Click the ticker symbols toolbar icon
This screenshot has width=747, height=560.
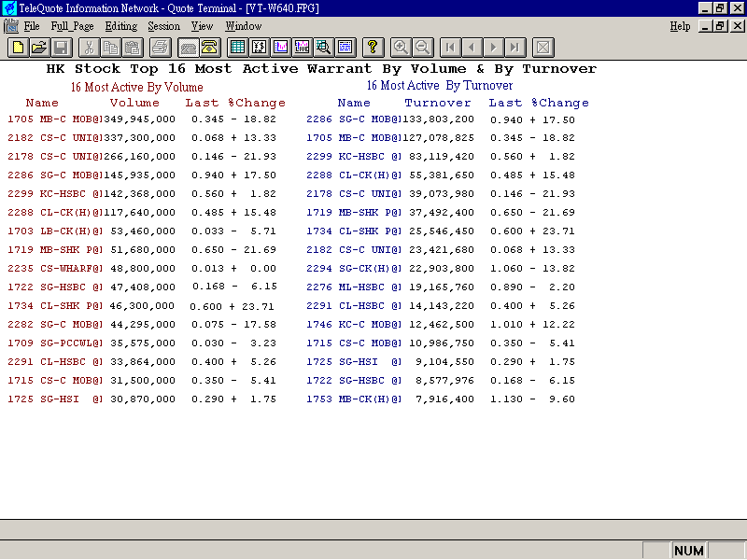coord(260,48)
